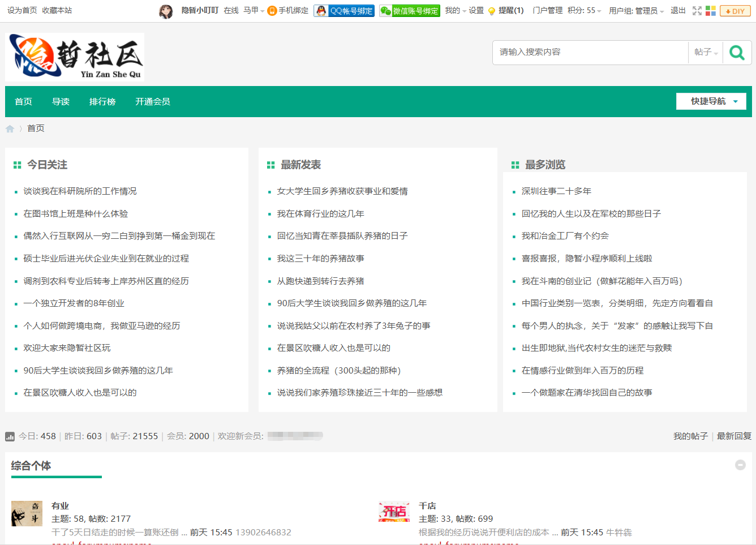
Task: Click username 隐暂小叮叮
Action: tap(200, 11)
